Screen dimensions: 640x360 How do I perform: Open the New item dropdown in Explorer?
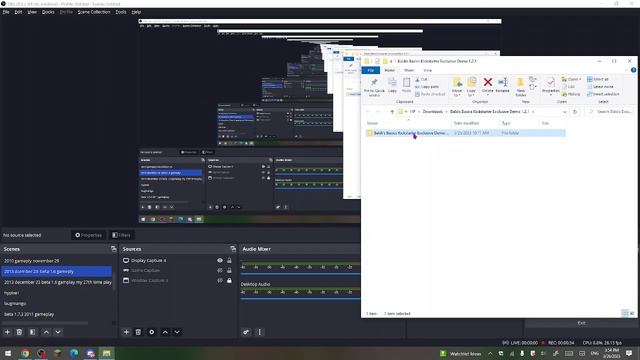(x=532, y=79)
